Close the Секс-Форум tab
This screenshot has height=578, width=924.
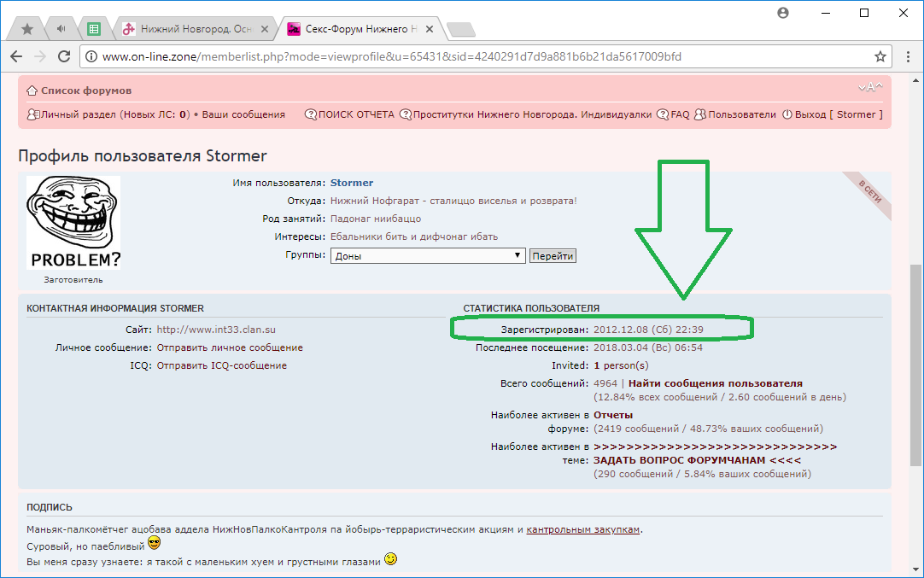pyautogui.click(x=430, y=29)
